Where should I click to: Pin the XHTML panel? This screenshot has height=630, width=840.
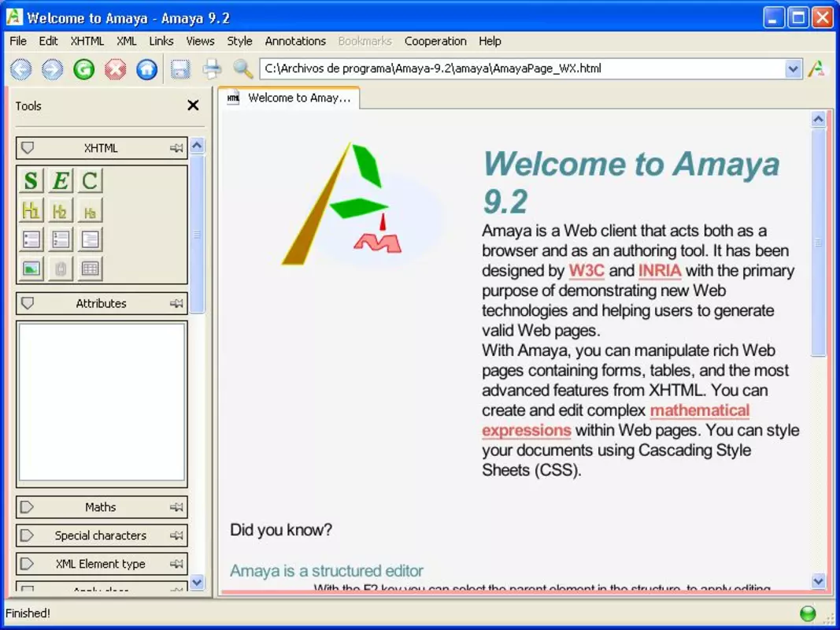(176, 148)
